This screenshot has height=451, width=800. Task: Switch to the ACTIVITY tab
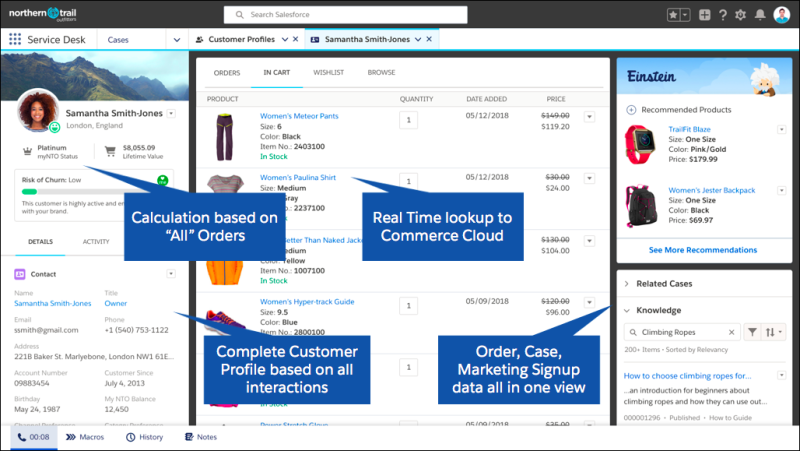click(96, 241)
